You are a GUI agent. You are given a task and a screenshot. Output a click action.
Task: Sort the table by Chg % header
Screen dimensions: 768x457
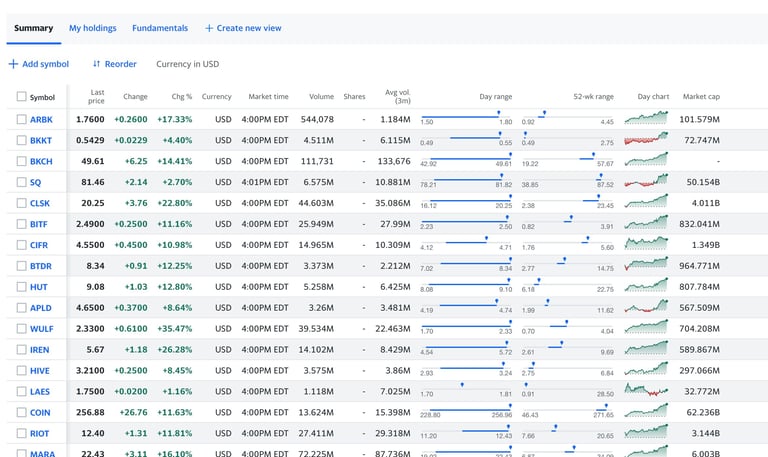click(181, 97)
